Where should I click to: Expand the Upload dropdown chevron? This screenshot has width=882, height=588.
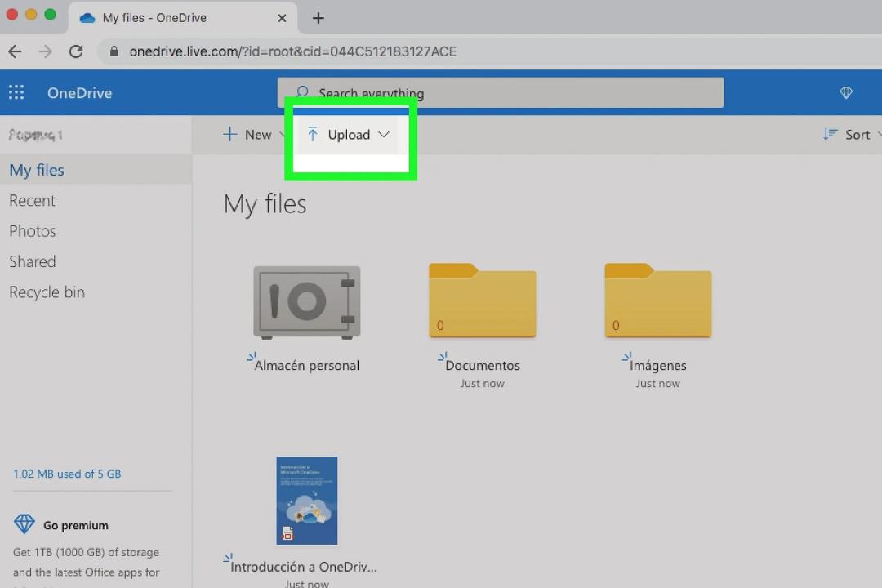coord(384,135)
